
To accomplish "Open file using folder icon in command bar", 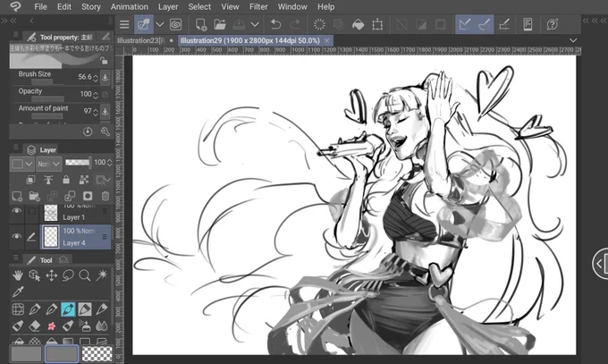I will pyautogui.click(x=220, y=24).
